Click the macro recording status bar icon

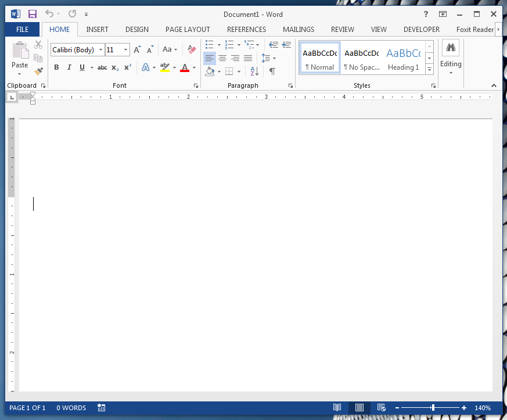tap(102, 408)
